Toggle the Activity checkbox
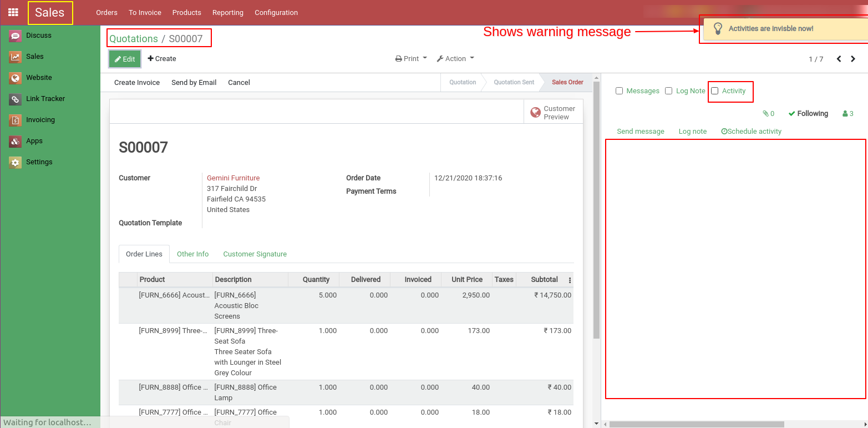868x428 pixels. [x=714, y=90]
